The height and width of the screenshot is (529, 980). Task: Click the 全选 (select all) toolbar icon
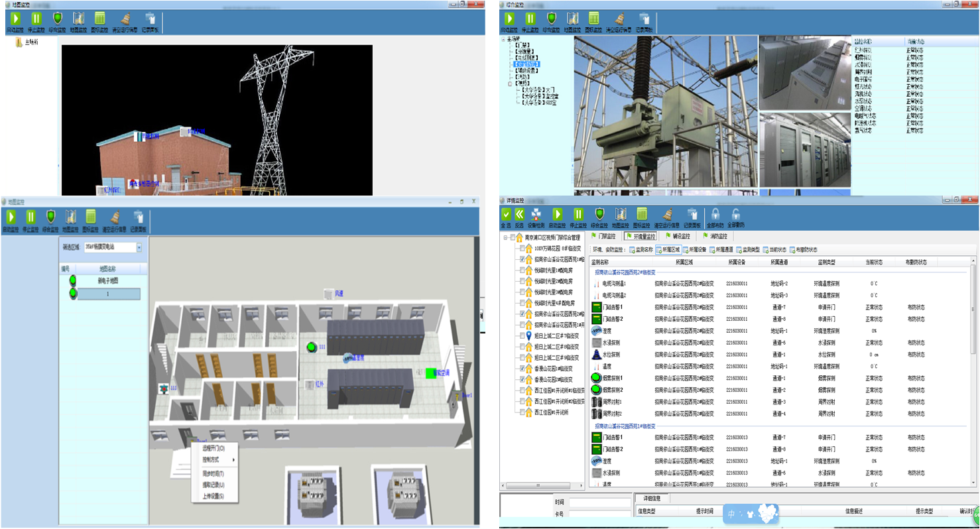(x=506, y=214)
